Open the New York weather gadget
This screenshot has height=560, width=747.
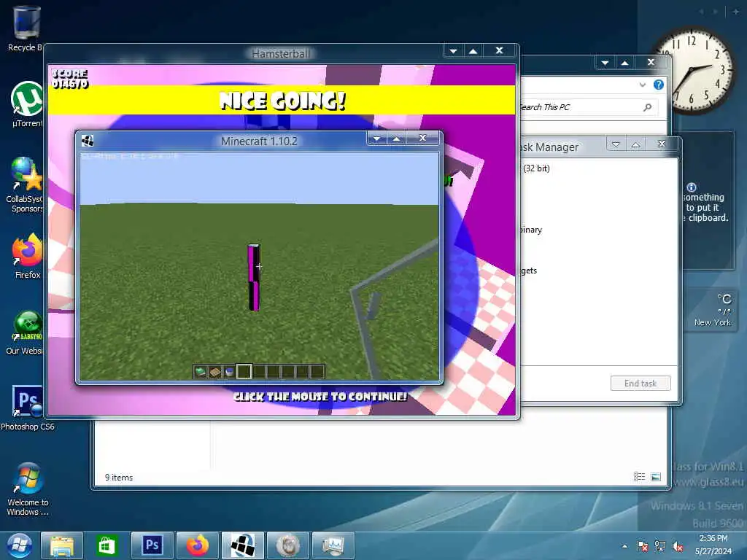pos(713,311)
